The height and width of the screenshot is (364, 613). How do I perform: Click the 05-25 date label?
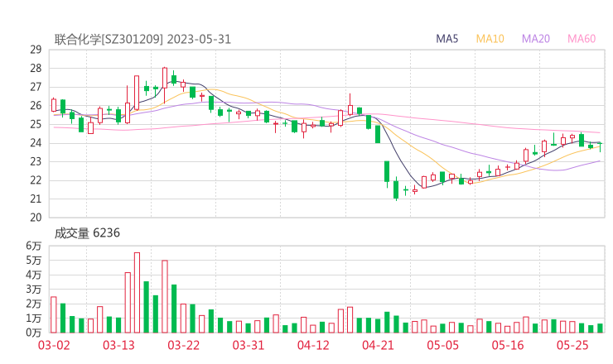tap(572, 345)
